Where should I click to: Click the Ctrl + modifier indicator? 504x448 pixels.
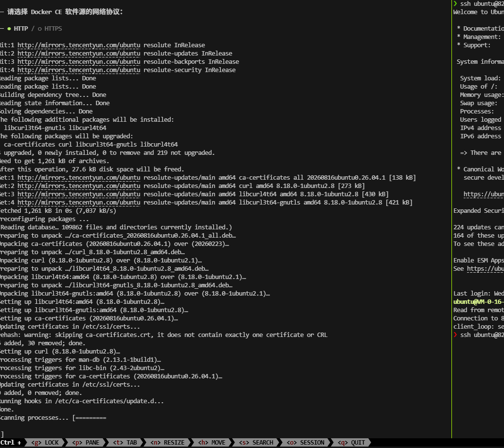point(11,443)
